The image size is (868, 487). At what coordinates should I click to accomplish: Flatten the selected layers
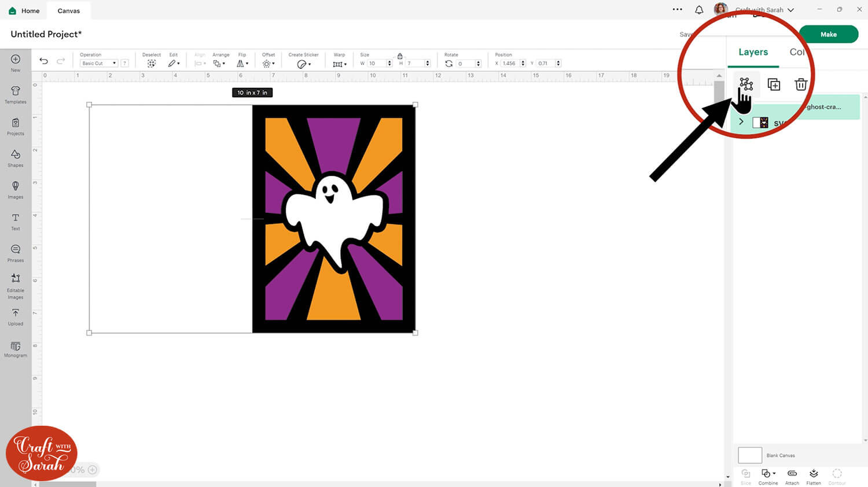tap(814, 476)
